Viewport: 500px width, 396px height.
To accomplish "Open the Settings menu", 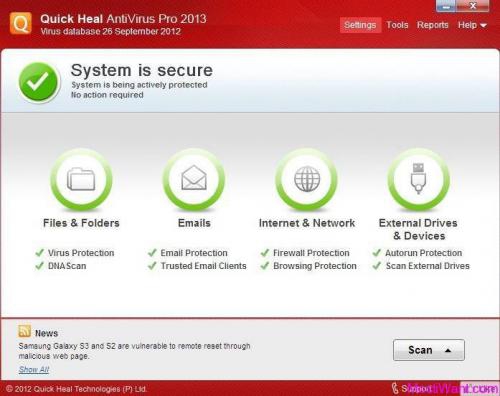I will [360, 25].
